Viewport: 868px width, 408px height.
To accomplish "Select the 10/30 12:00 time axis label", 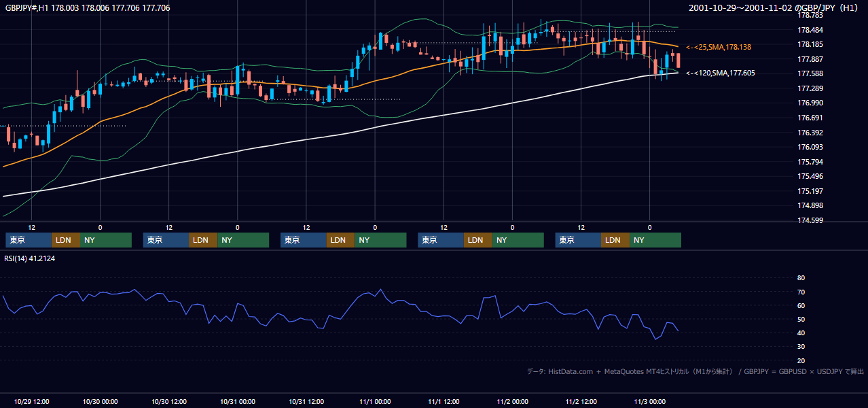I will tap(168, 401).
